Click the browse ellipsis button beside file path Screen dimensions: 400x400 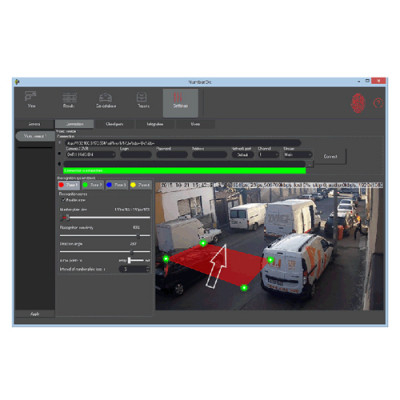310,164
